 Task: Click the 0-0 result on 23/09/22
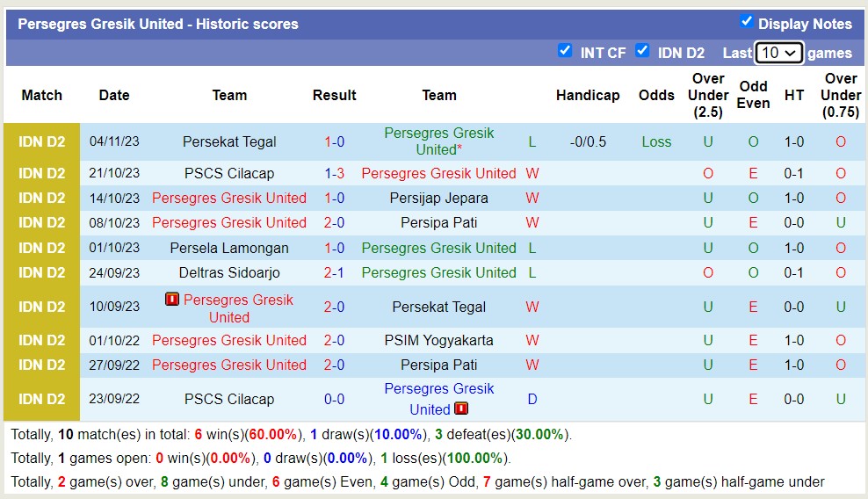tap(335, 399)
